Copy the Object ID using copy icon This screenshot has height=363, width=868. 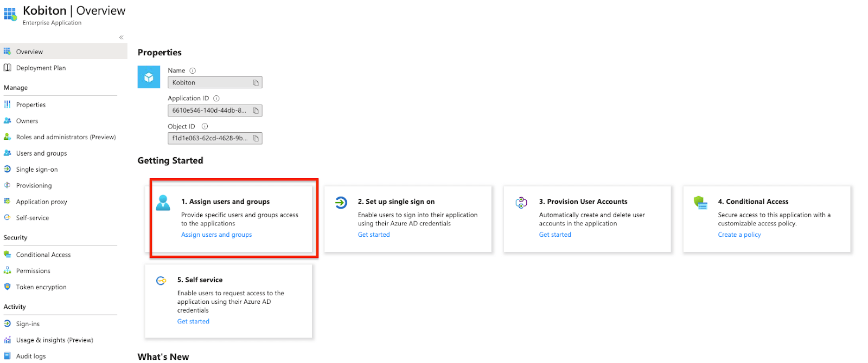[x=256, y=138]
